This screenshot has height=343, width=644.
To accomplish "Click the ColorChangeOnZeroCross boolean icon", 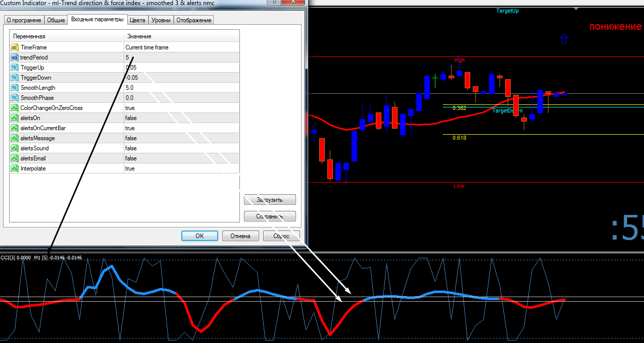I will click(x=14, y=108).
